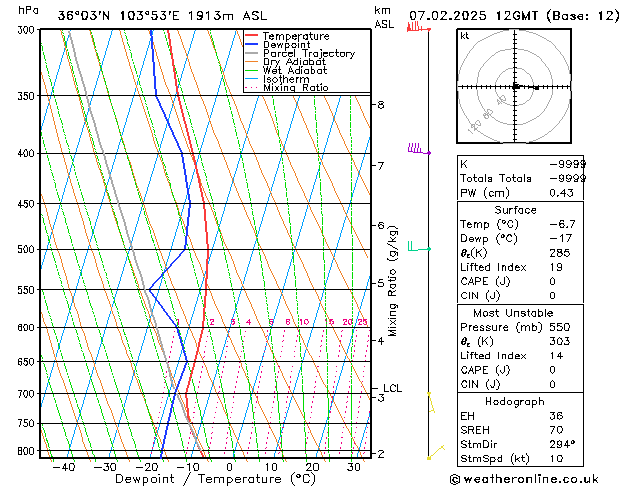Click the date title 07.02.2025 12GMT

pos(473,16)
